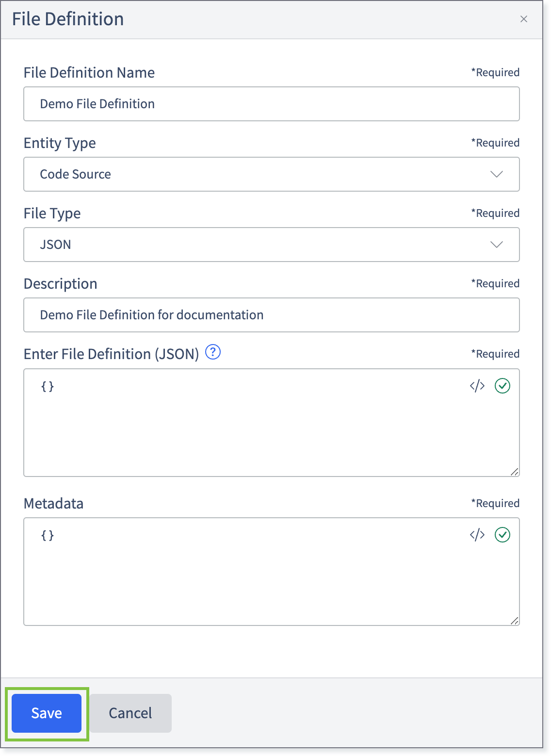Image resolution: width=551 pixels, height=756 pixels.
Task: Open the Entity Type dropdown
Action: (x=272, y=174)
